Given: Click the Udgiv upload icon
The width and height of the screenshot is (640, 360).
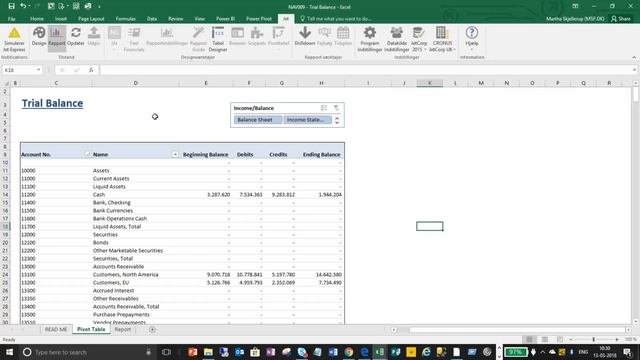Looking at the screenshot, I should click(94, 33).
